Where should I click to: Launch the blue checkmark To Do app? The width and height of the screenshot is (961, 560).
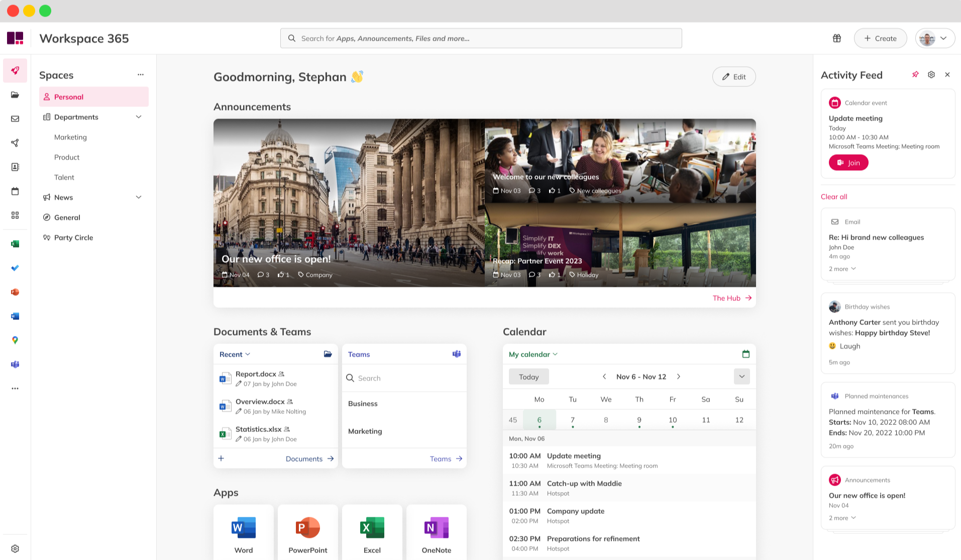[x=15, y=268]
